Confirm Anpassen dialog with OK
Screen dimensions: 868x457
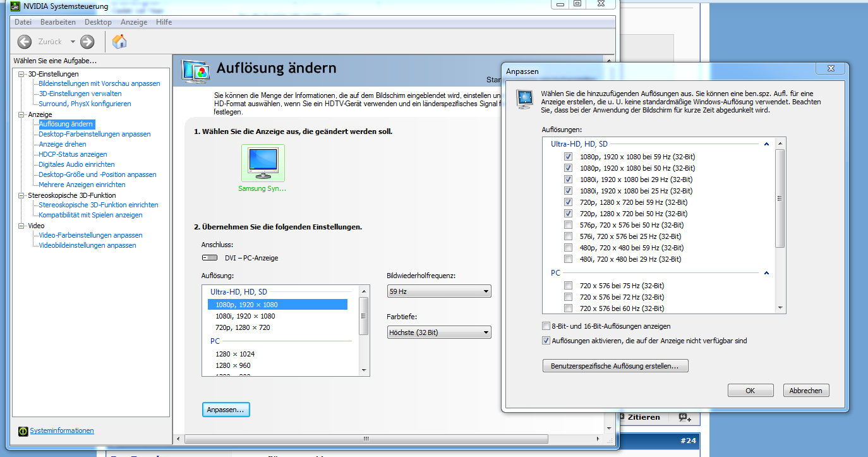(x=750, y=391)
